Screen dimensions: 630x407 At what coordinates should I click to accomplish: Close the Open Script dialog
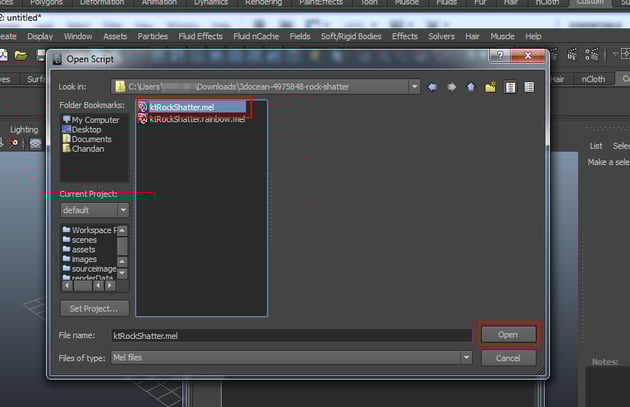click(528, 55)
